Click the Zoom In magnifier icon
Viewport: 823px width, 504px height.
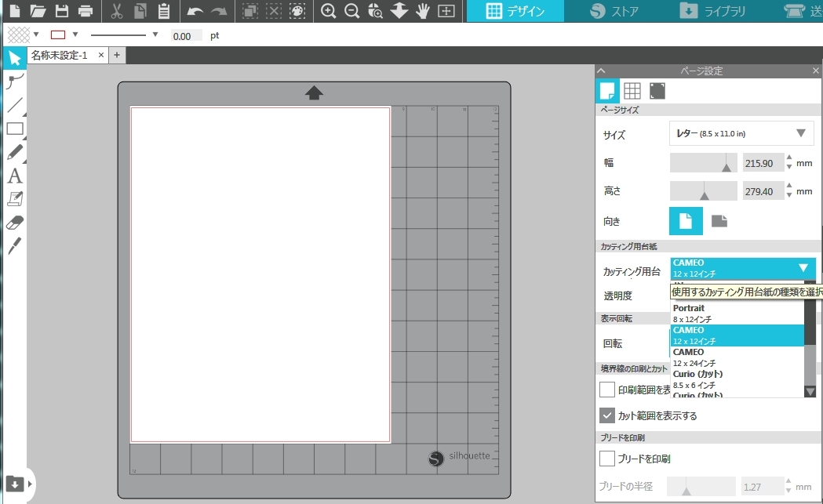click(329, 11)
